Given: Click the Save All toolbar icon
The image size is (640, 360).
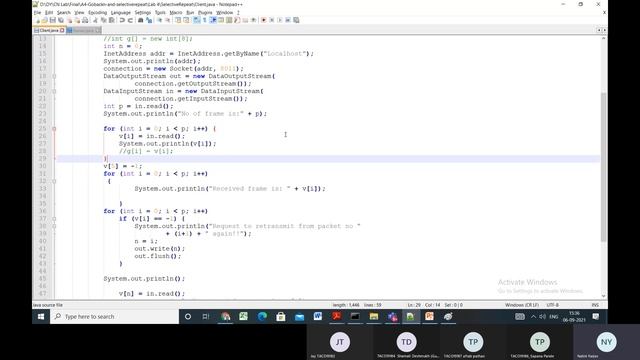Looking at the screenshot, I should [x=61, y=20].
